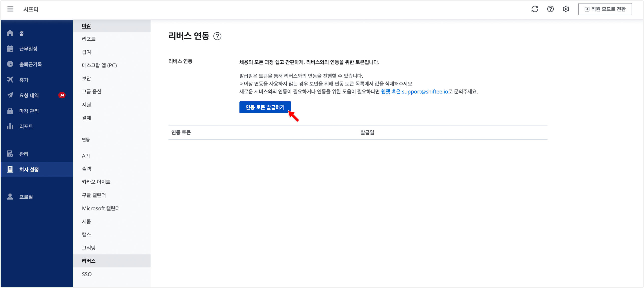Open the hamburger menu icon
644x288 pixels.
pos(10,9)
